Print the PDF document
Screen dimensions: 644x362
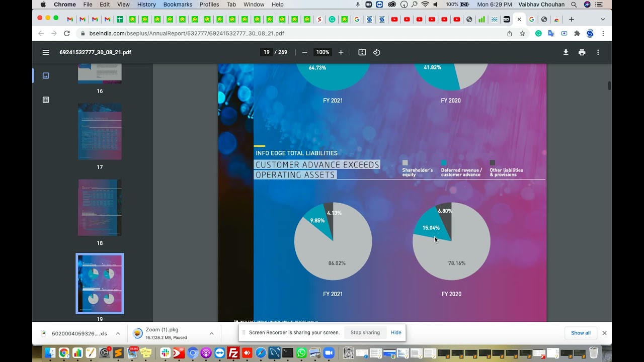582,52
